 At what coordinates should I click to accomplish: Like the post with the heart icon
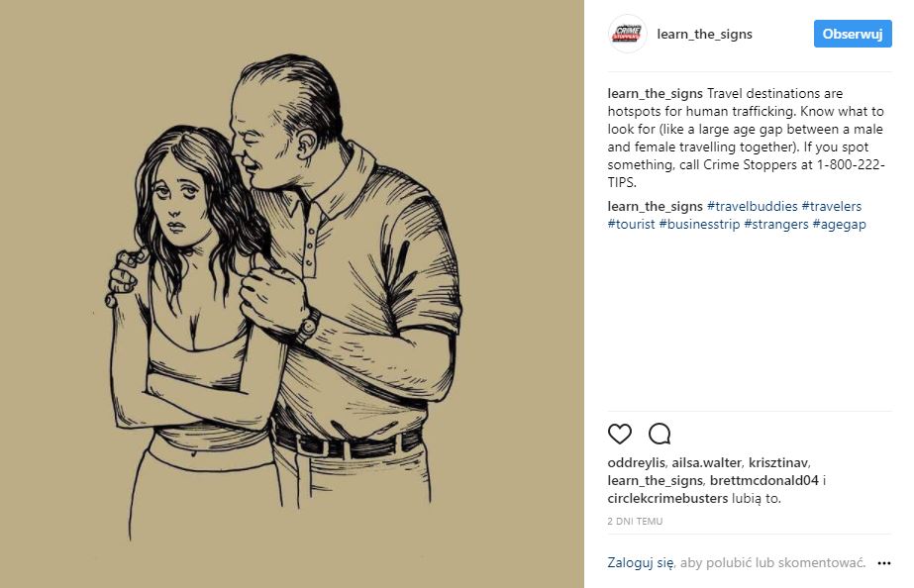point(620,434)
